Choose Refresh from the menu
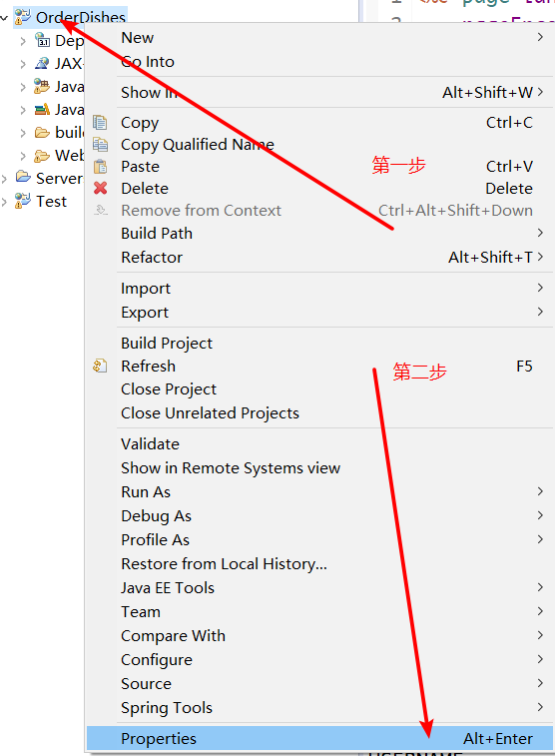This screenshot has height=756, width=555. coord(318,366)
